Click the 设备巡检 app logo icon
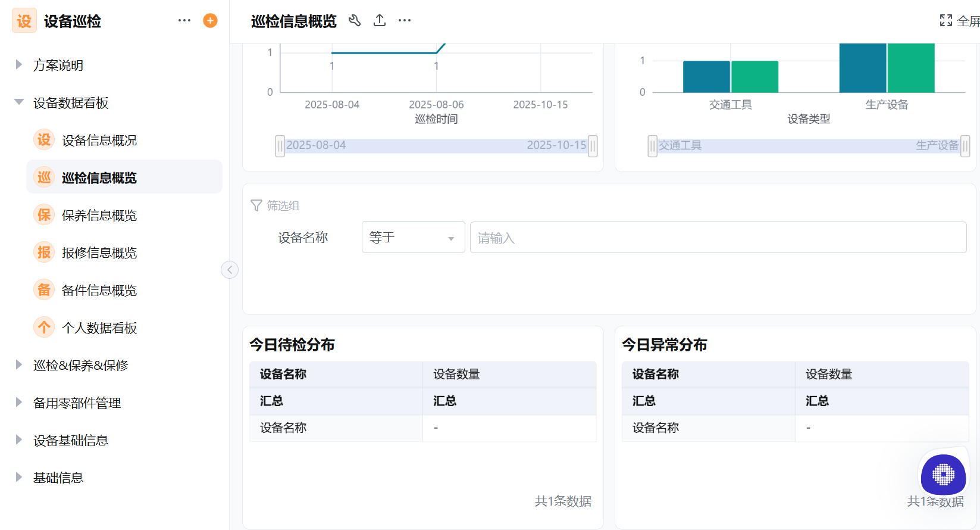This screenshot has height=530, width=980. (x=24, y=21)
